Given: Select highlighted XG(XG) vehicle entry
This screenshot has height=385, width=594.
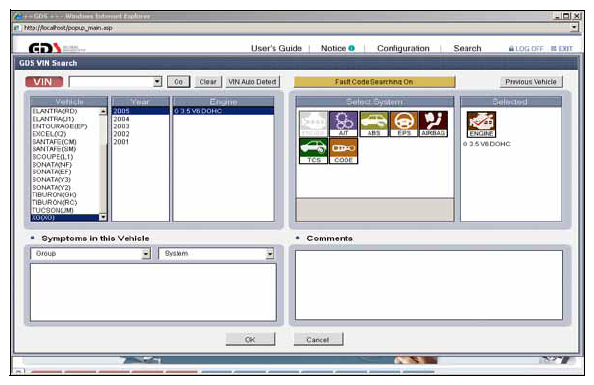Looking at the screenshot, I should pos(65,218).
